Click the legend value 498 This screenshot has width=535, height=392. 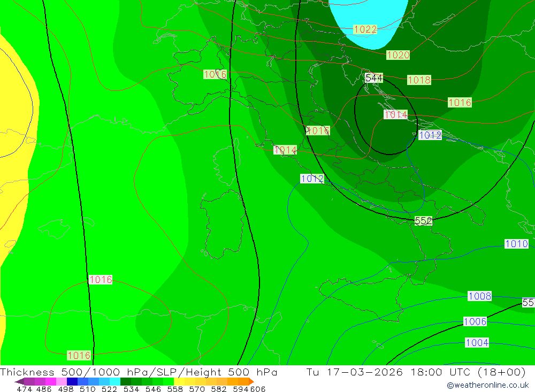point(66,389)
